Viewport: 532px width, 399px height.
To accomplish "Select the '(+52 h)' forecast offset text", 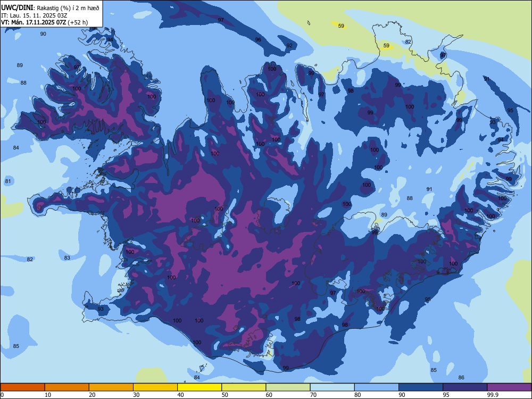I will point(78,22).
